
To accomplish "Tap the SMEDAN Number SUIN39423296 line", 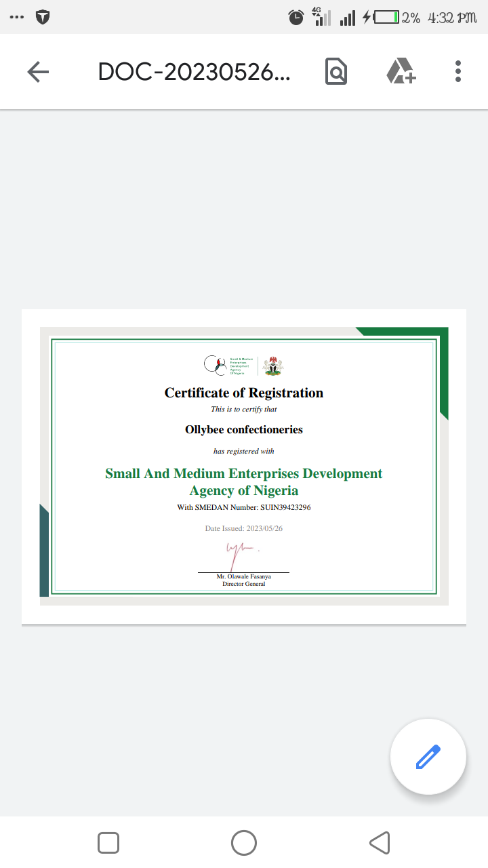I will (x=244, y=507).
